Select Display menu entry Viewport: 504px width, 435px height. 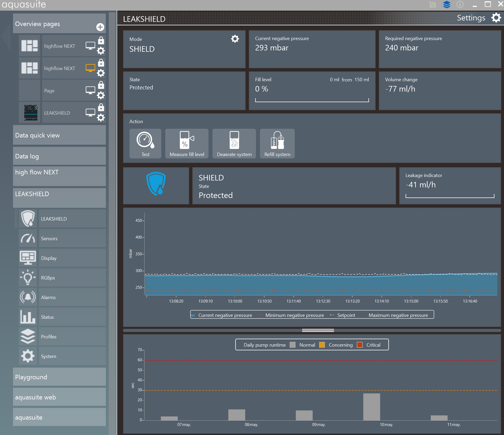click(72, 258)
